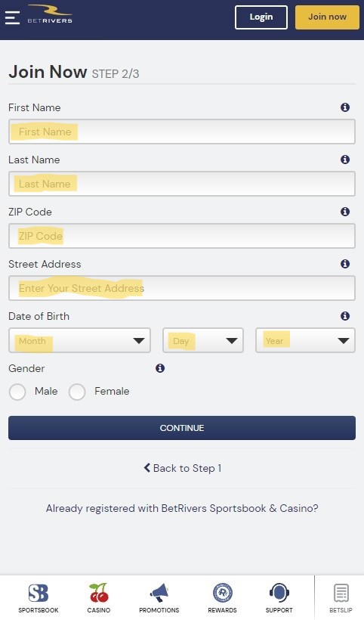Select the Female radio button

click(x=77, y=392)
